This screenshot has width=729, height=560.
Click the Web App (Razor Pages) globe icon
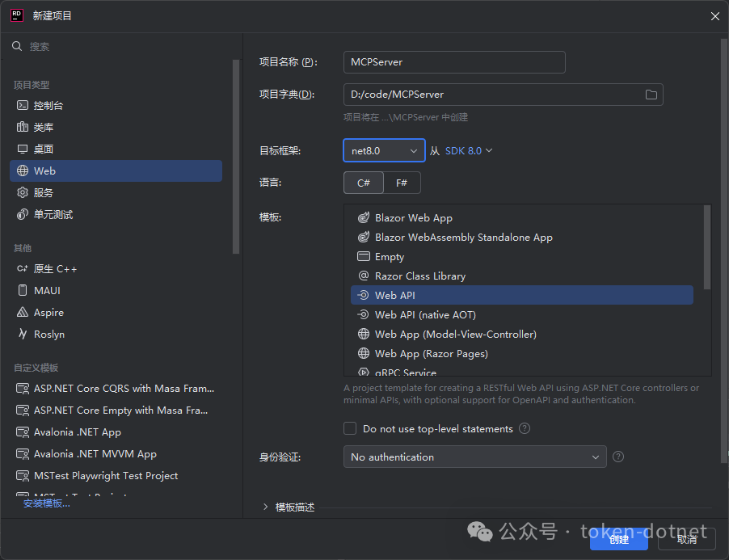(x=364, y=354)
